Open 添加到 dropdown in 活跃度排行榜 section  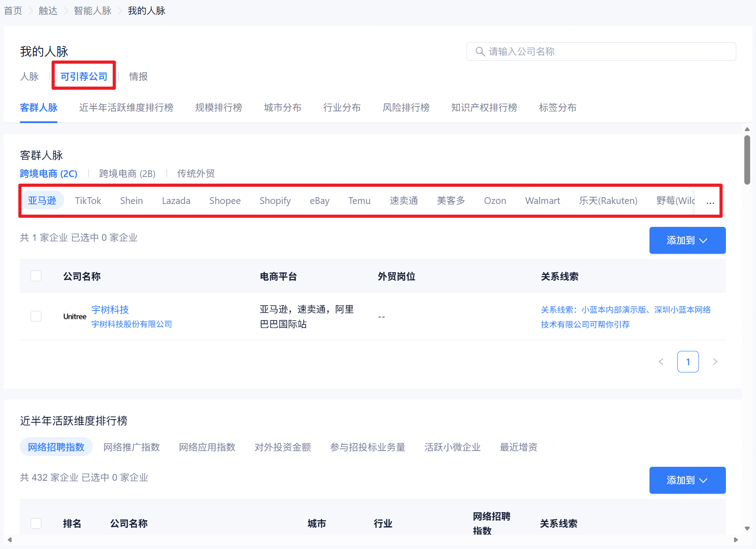click(x=687, y=480)
